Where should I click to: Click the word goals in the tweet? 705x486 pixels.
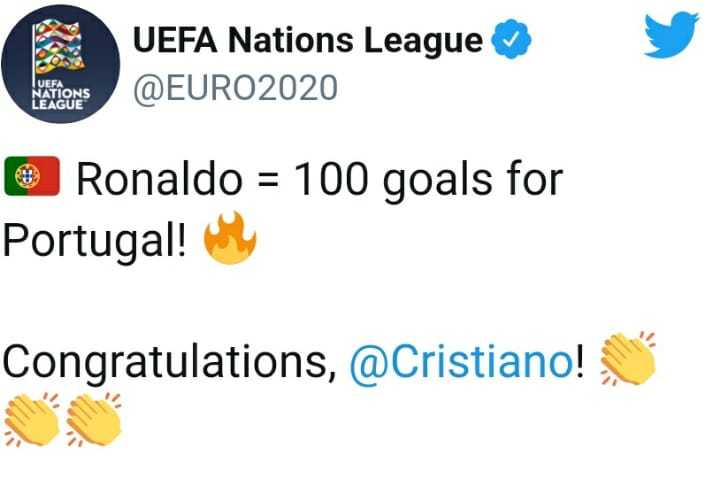pyautogui.click(x=437, y=181)
